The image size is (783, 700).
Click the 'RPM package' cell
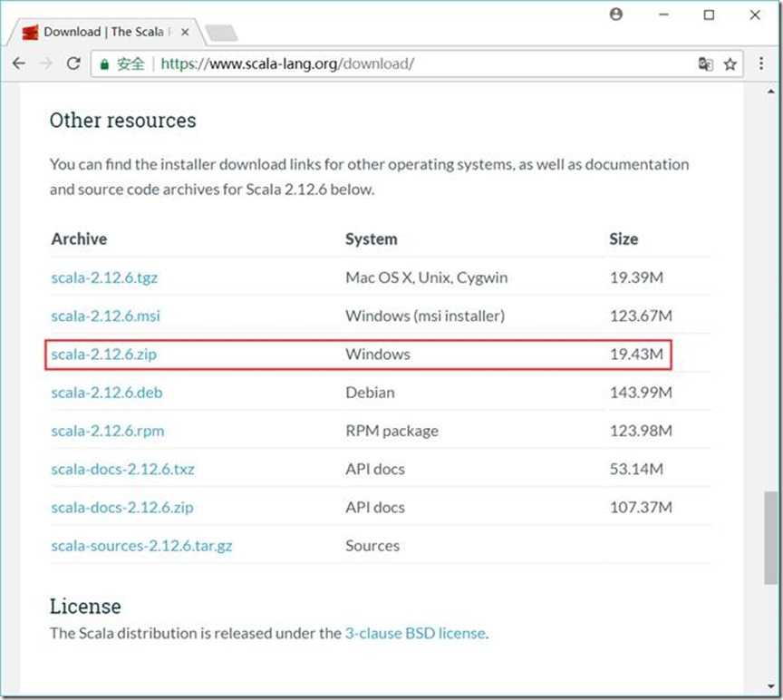[x=392, y=431]
